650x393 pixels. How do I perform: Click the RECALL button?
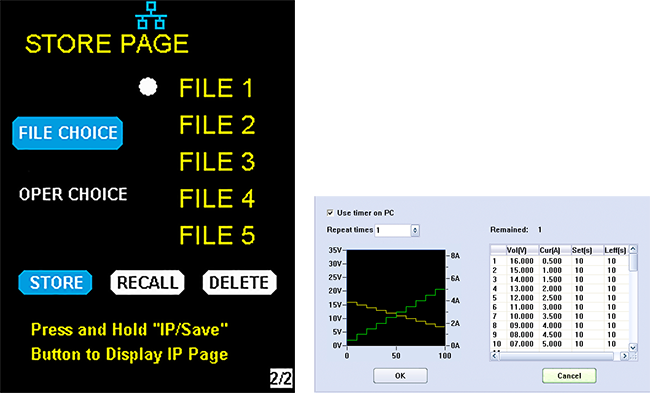pos(148,282)
